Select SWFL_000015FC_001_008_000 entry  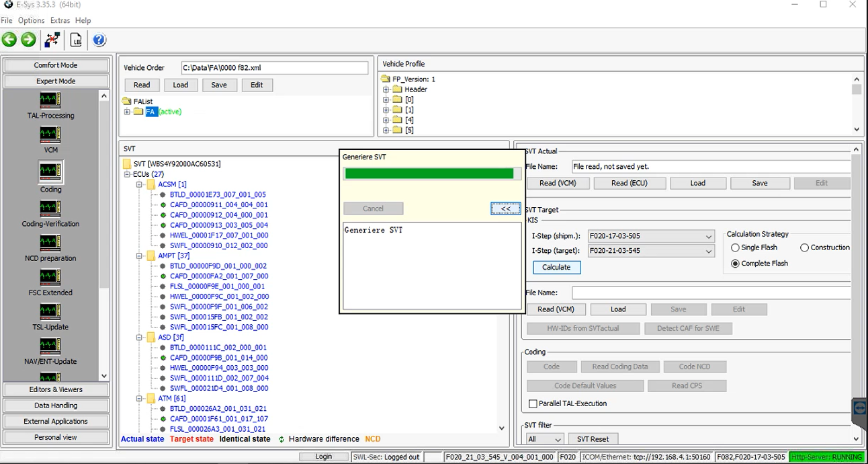pyautogui.click(x=218, y=327)
